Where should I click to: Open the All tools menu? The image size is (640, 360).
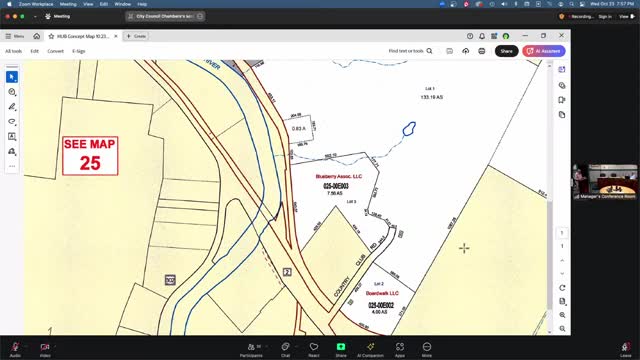pos(13,51)
